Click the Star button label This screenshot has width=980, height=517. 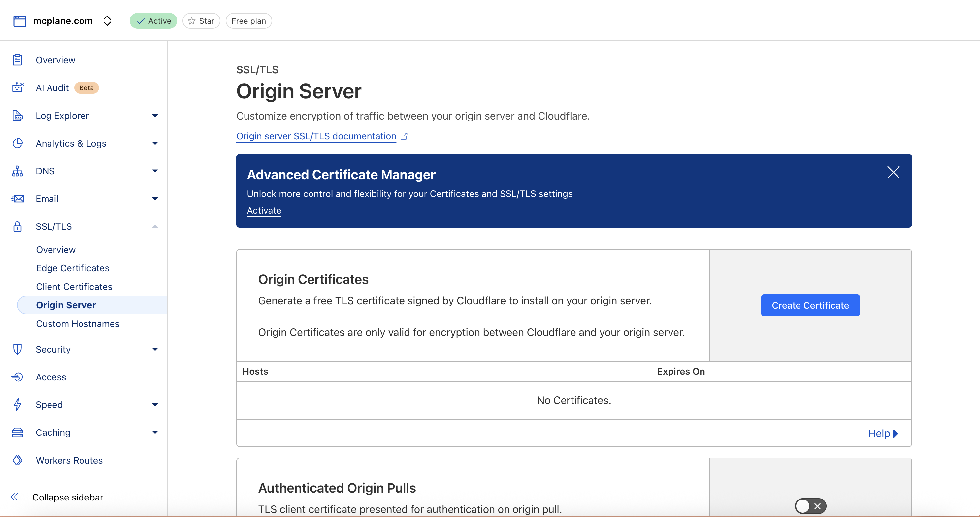click(207, 21)
